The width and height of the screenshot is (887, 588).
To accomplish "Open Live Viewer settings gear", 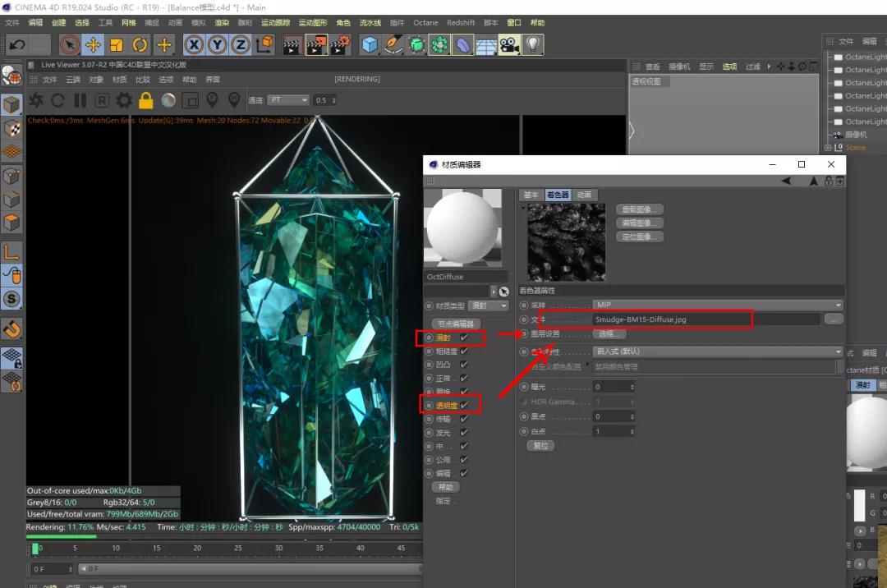I will [x=124, y=101].
